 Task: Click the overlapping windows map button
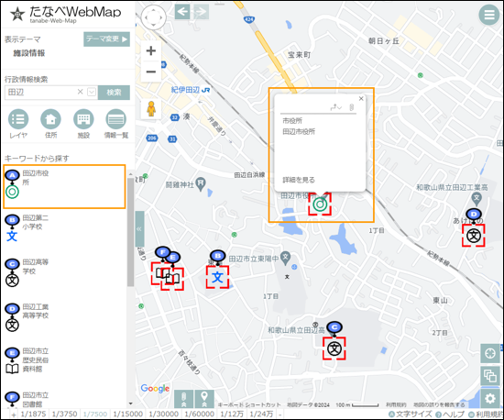(x=490, y=375)
